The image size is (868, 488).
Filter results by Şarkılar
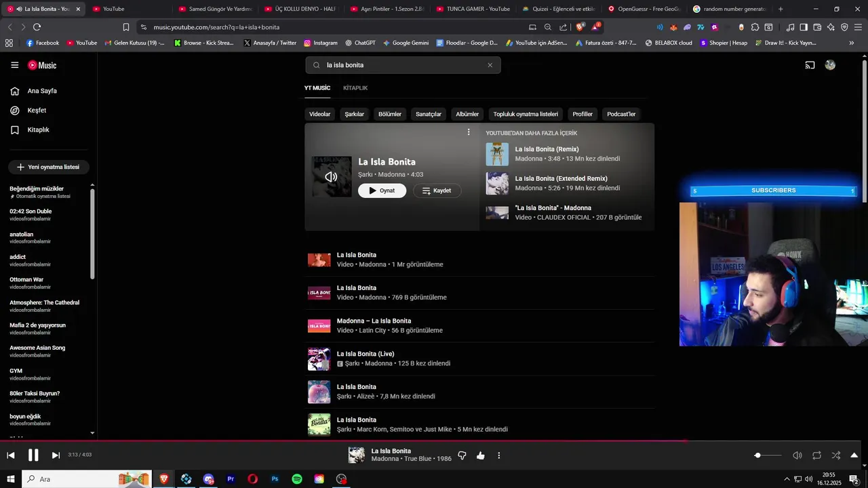[355, 114]
